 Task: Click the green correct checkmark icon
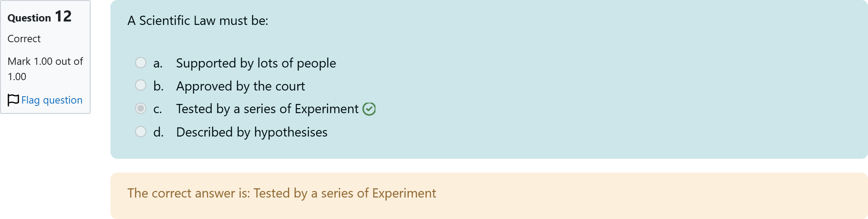pos(369,109)
